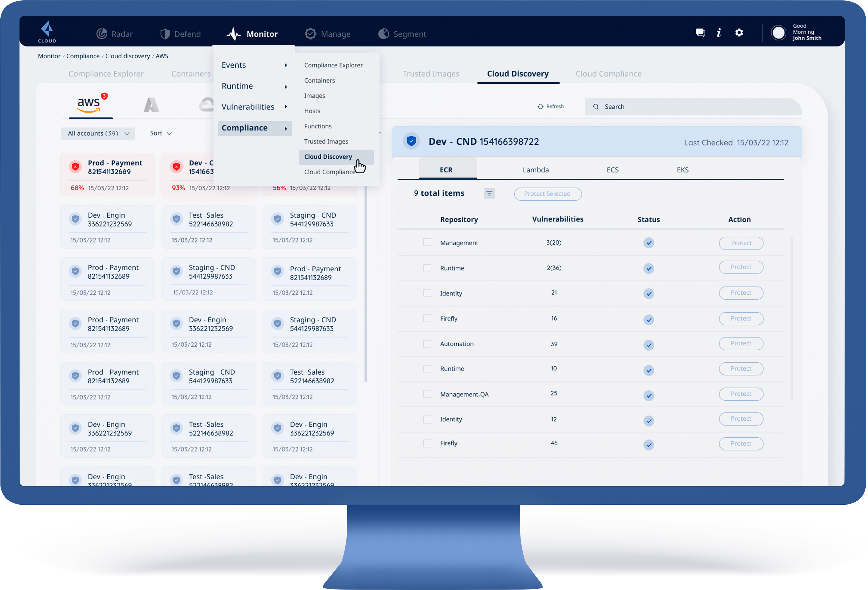Click the Refresh icon
This screenshot has height=590, width=868.
coord(541,107)
